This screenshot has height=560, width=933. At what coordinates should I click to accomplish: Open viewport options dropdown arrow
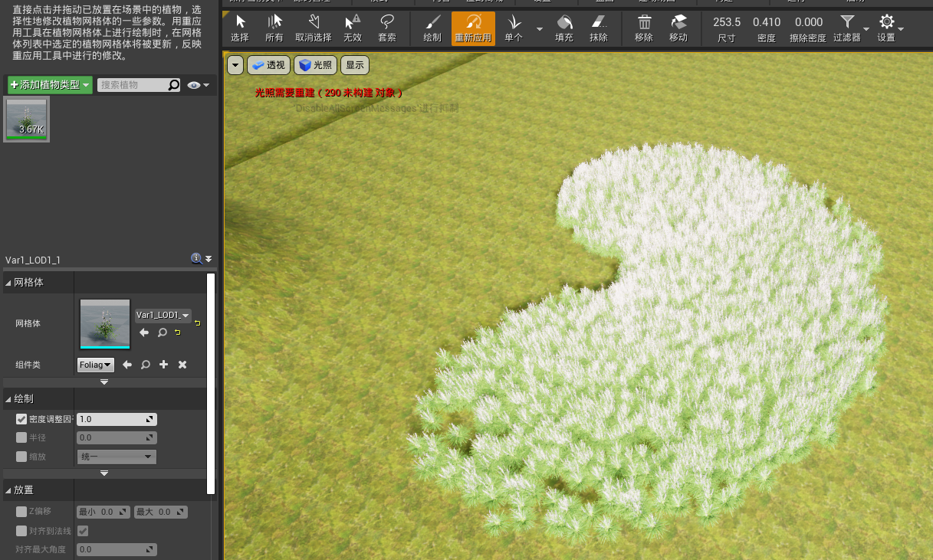click(235, 65)
